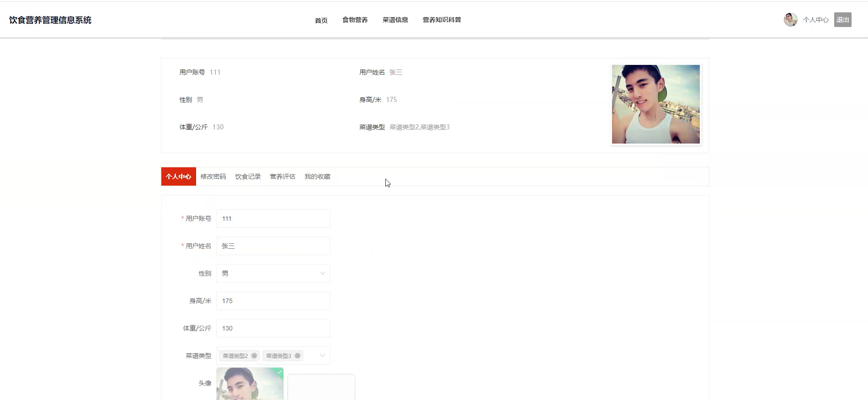
Task: Click the small user avatar in header
Action: [790, 20]
